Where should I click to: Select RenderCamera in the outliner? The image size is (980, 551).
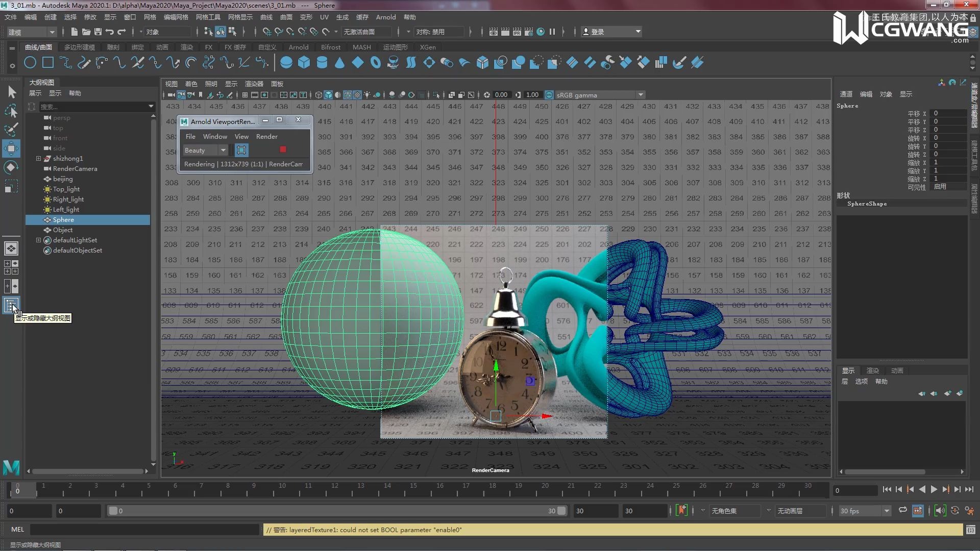point(75,168)
